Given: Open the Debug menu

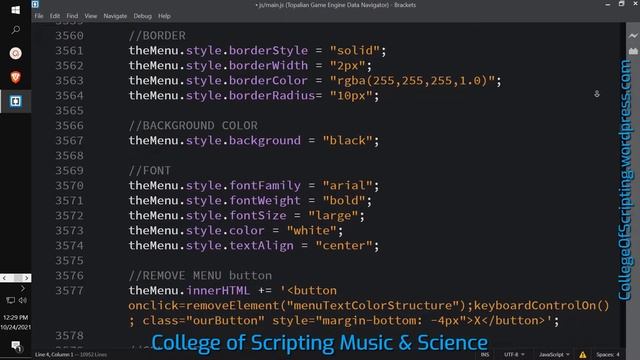Looking at the screenshot, I should pos(142,16).
